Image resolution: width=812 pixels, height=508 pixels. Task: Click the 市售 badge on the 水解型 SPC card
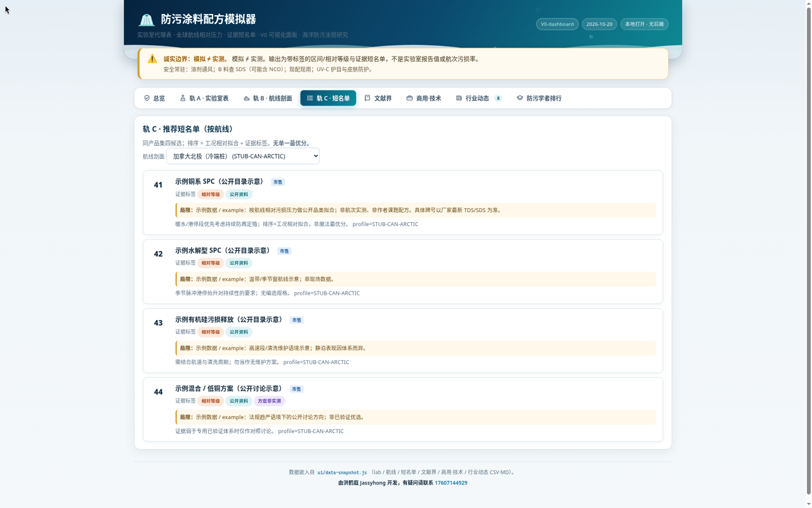point(284,251)
